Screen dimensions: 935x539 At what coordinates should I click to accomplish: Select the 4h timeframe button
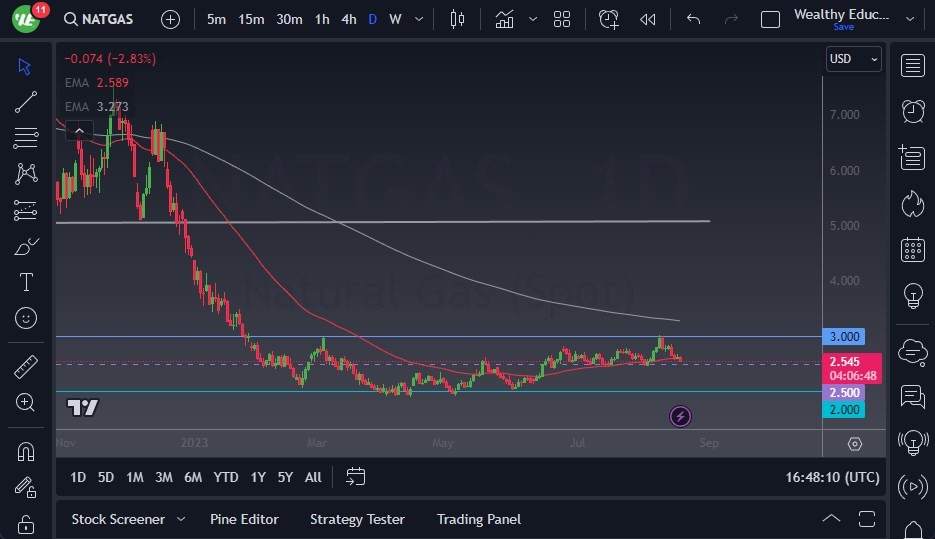[348, 19]
